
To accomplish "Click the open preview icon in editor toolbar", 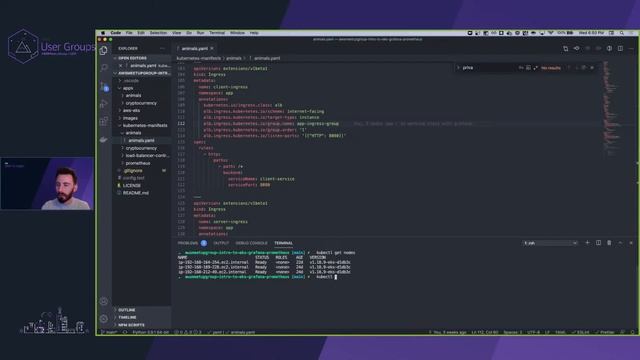I will click(x=609, y=49).
